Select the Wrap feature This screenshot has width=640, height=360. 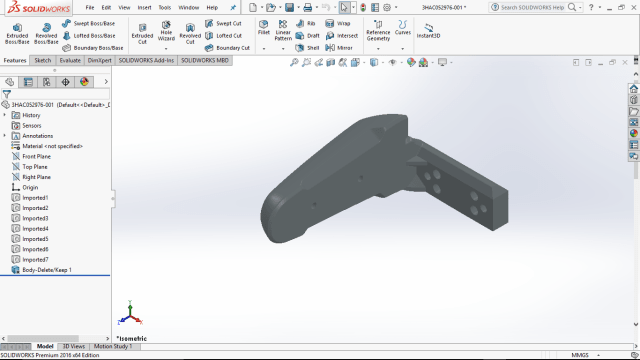pyautogui.click(x=338, y=24)
